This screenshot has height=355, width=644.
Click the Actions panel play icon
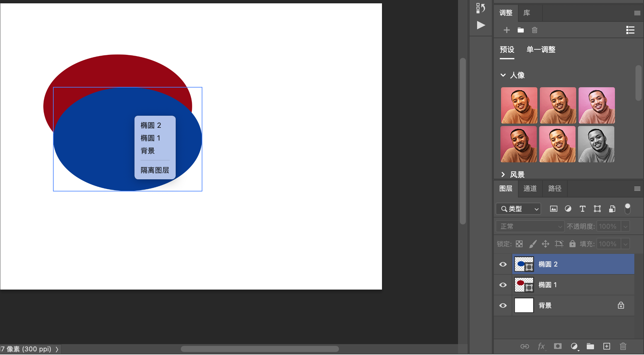tap(481, 25)
